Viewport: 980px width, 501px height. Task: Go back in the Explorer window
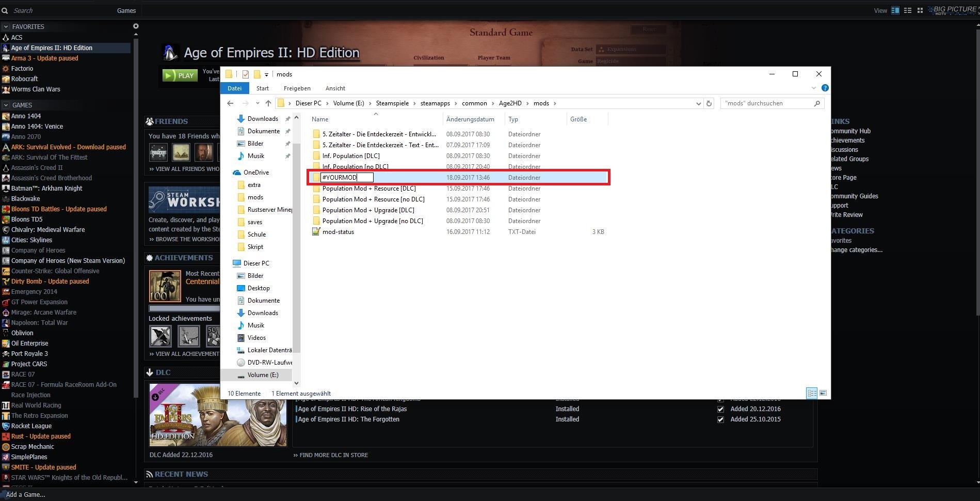tap(230, 103)
